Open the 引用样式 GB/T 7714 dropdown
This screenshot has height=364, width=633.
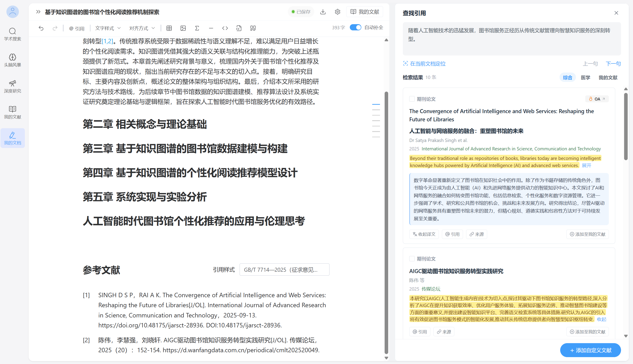point(284,270)
